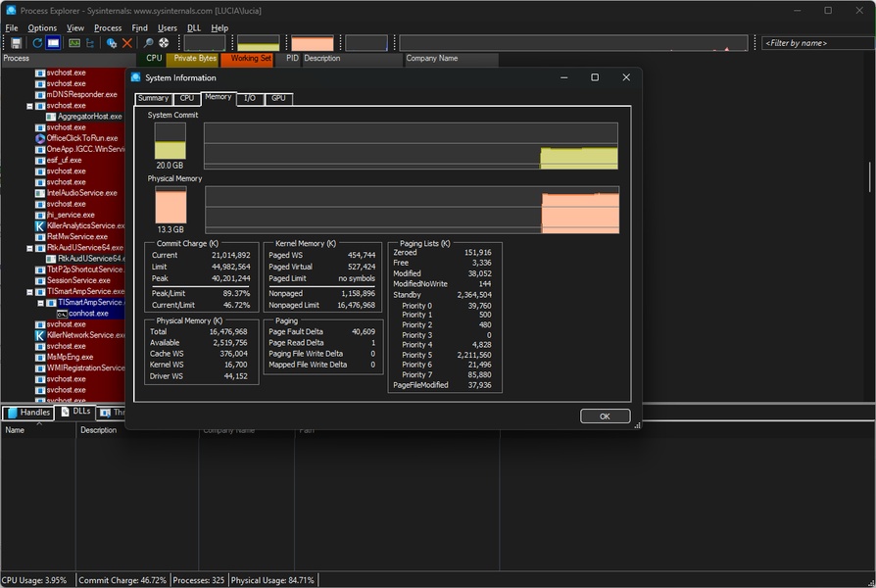Sort by the Private Bytes column header
The height and width of the screenshot is (588, 876).
195,59
